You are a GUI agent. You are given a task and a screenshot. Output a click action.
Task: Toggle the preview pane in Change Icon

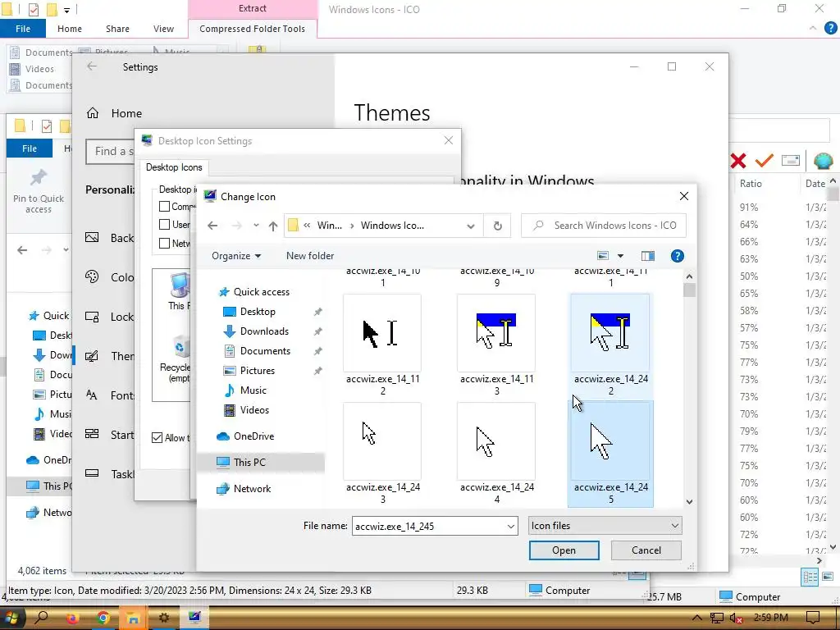point(648,256)
